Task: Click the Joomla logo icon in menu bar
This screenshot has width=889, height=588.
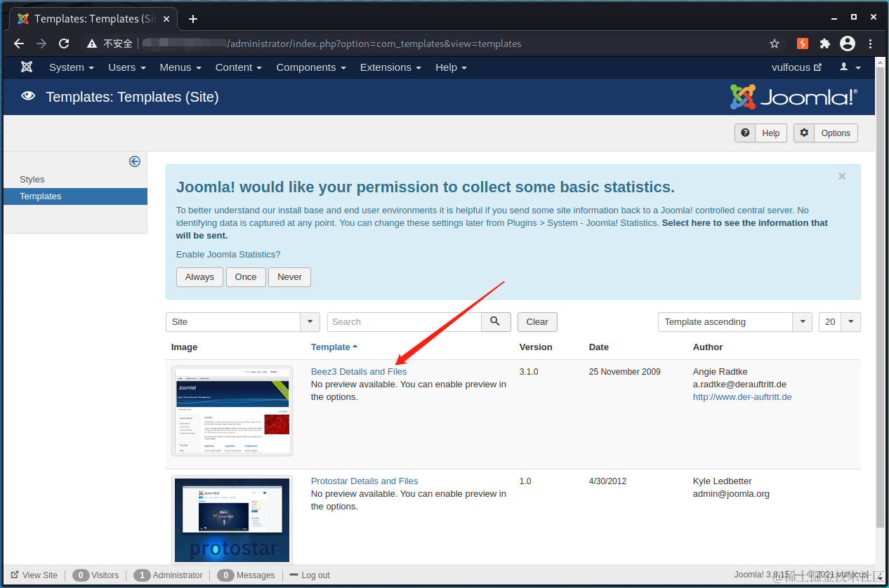Action: [x=27, y=67]
